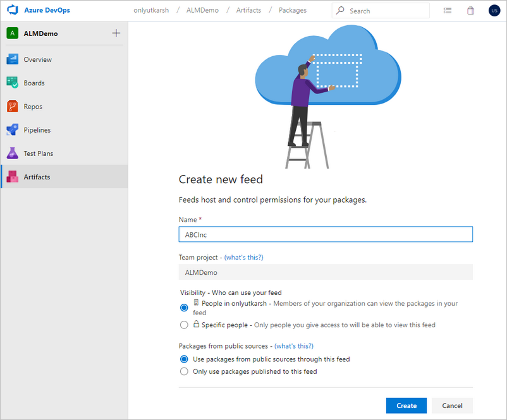Open the work items list icon
Screen dimensions: 507x420
point(448,11)
